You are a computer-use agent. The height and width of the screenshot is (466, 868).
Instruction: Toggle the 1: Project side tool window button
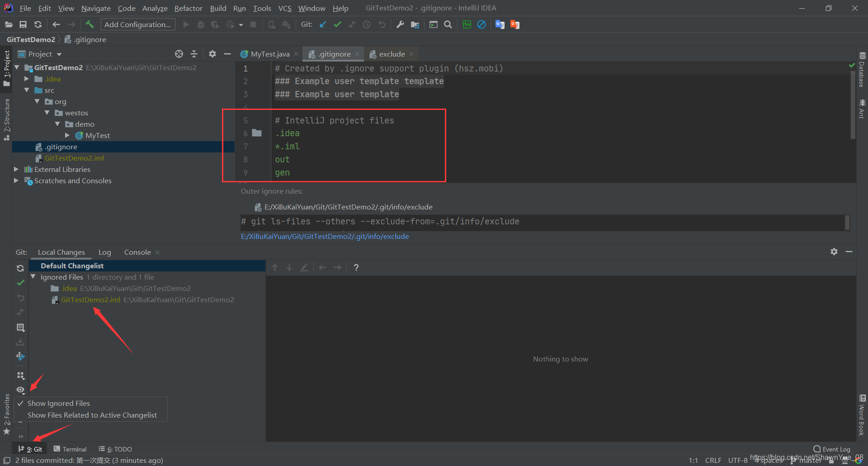(6, 68)
